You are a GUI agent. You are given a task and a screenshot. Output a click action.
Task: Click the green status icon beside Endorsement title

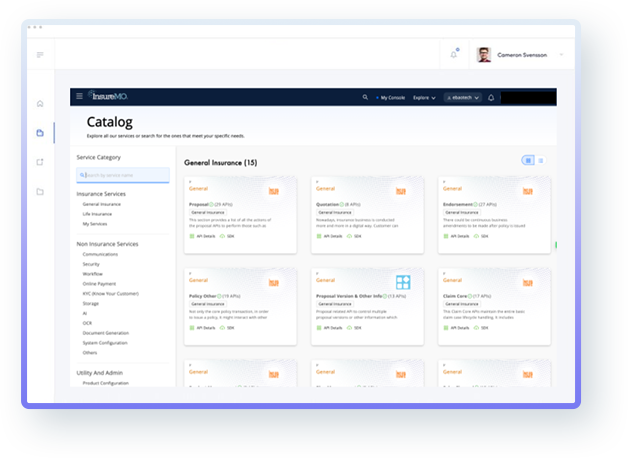pos(475,204)
